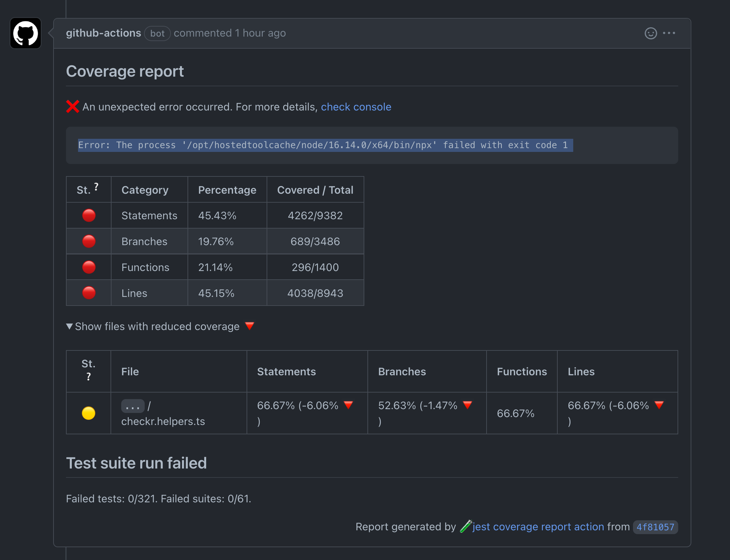Click the red X error icon
Viewport: 730px width, 560px height.
[73, 107]
